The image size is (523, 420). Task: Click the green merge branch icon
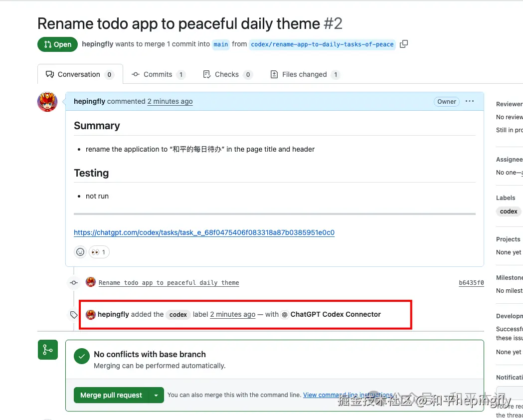click(x=48, y=350)
